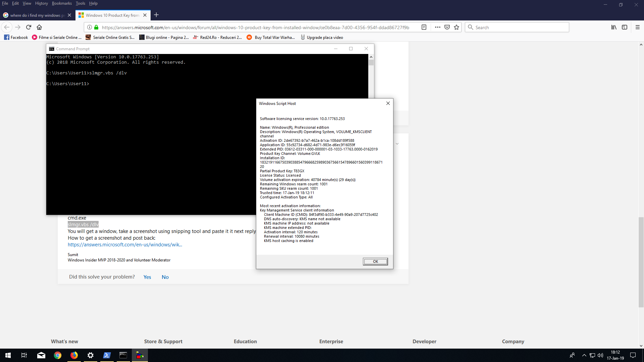644x362 pixels.
Task: Click the Firefox back arrow button
Action: pyautogui.click(x=7, y=27)
